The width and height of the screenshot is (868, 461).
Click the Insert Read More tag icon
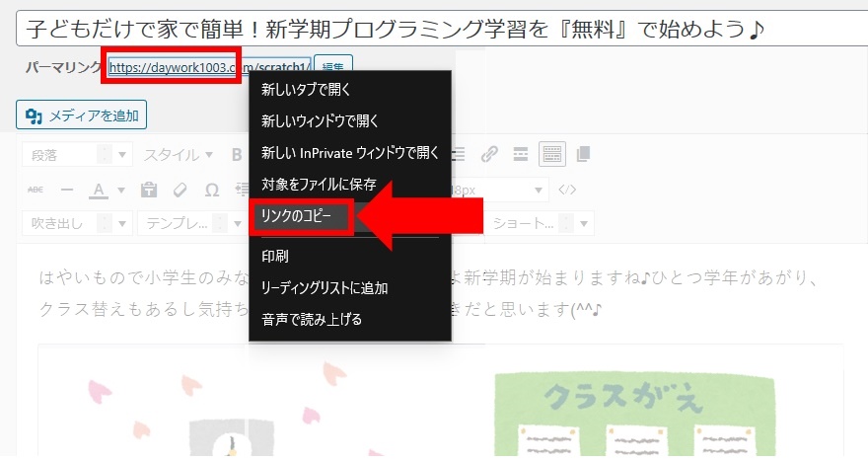(520, 154)
